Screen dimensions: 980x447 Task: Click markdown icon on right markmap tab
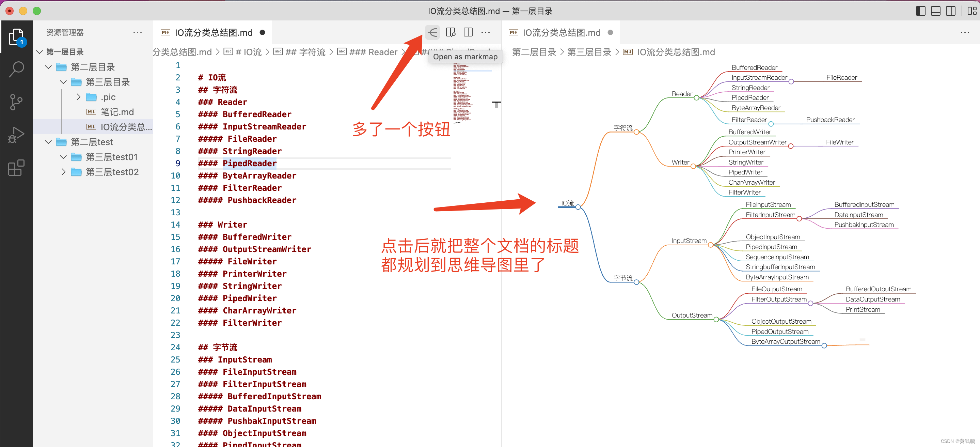tap(513, 32)
